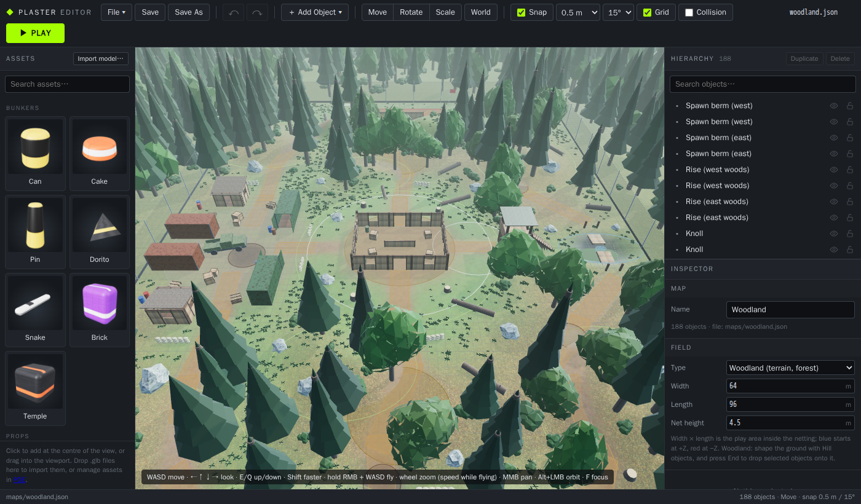Toggle eye icon on second Rise (west woods)

834,186
